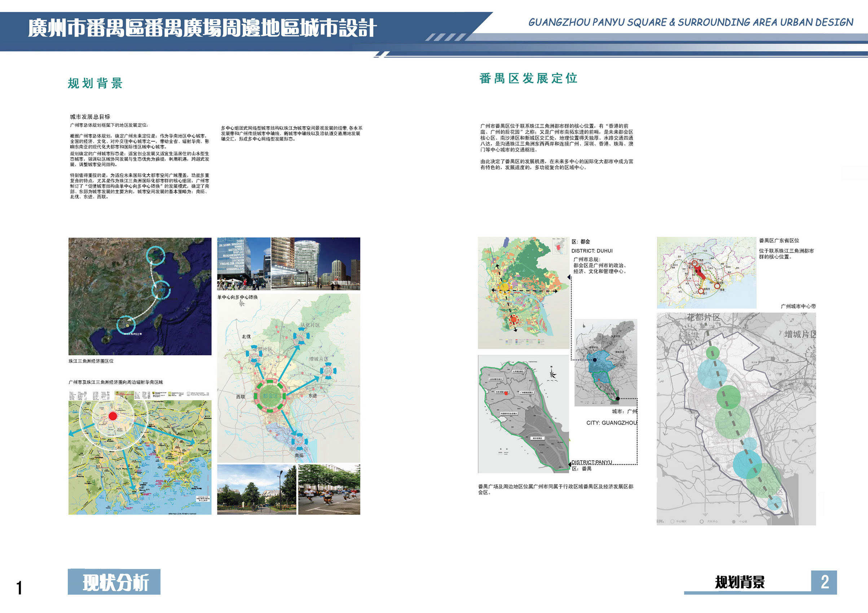This screenshot has height=613, width=868.
Task: Select the heading '番禺区发展定位'
Action: point(528,78)
